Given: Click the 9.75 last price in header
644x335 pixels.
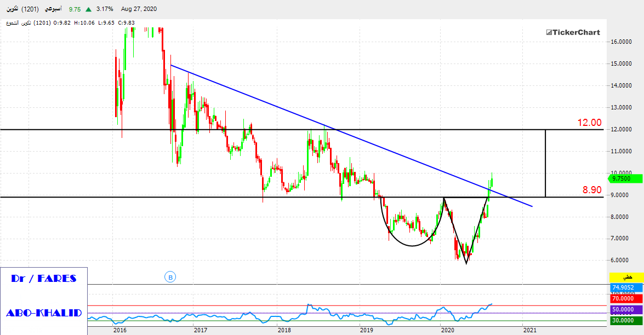Looking at the screenshot, I should pyautogui.click(x=75, y=9).
